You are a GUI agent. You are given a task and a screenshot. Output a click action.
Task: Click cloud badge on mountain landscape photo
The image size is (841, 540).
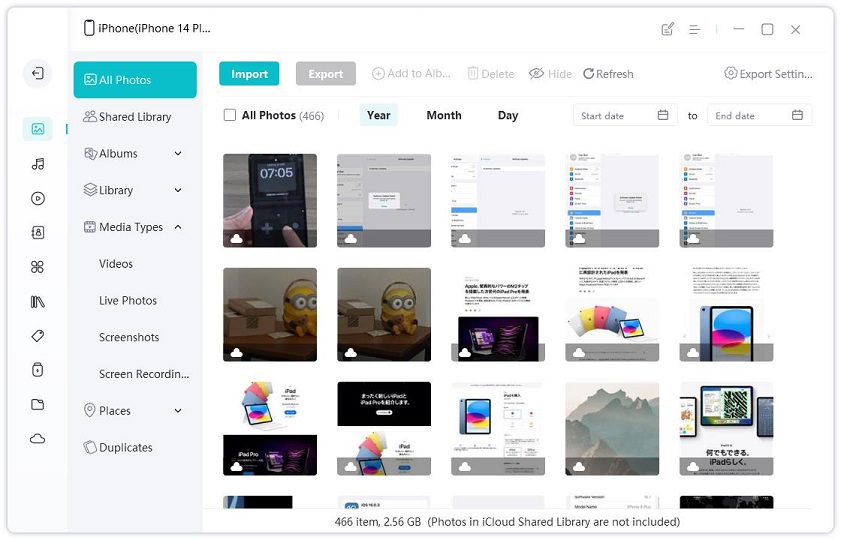click(579, 467)
